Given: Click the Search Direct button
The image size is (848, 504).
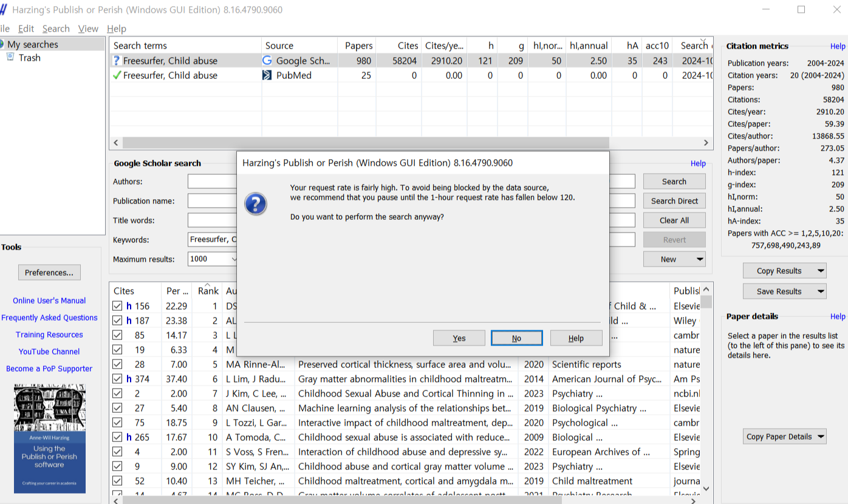Looking at the screenshot, I should point(674,201).
